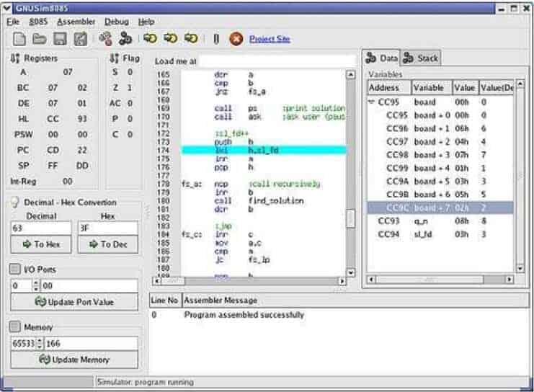Switch to the Stack tab

tap(422, 58)
